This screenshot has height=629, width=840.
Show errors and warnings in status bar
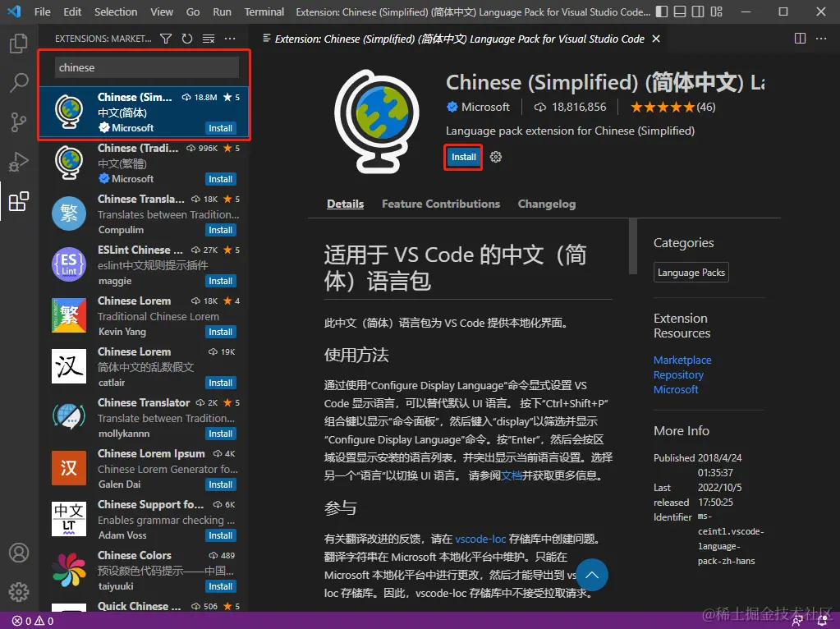point(33,621)
